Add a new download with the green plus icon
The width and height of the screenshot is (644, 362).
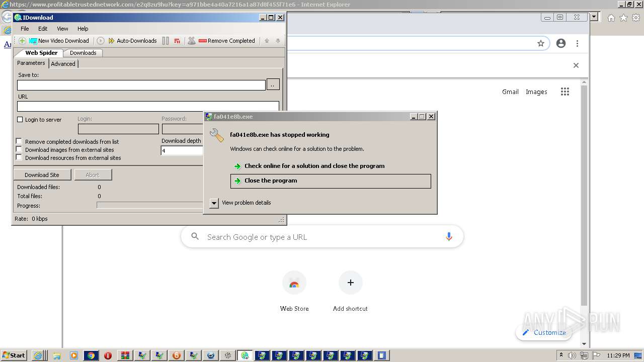[x=22, y=41]
